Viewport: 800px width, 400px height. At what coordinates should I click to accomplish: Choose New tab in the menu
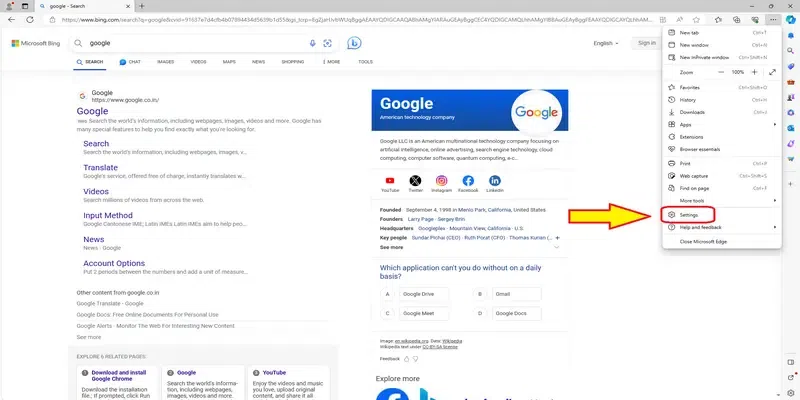pyautogui.click(x=721, y=33)
